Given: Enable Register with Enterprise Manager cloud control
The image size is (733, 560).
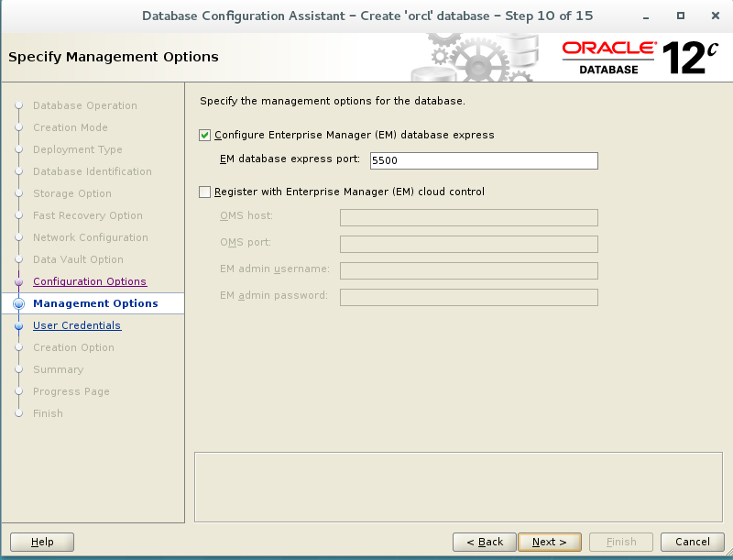Looking at the screenshot, I should tap(204, 192).
